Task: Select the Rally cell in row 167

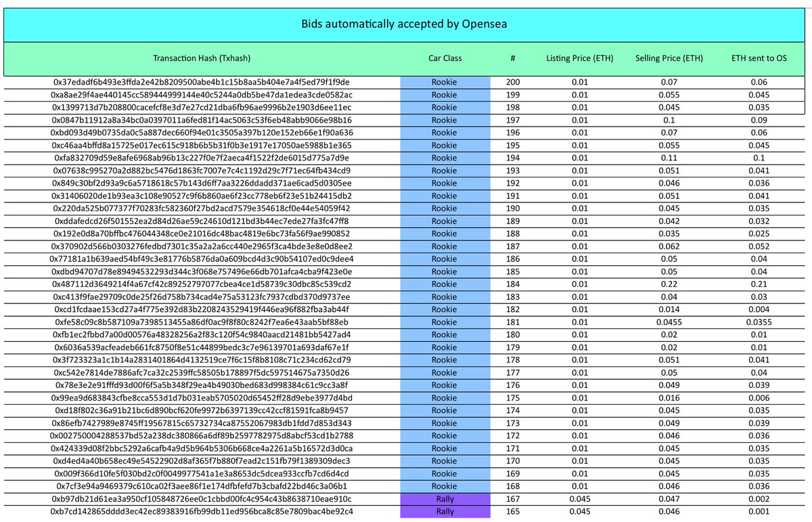Action: click(x=445, y=498)
